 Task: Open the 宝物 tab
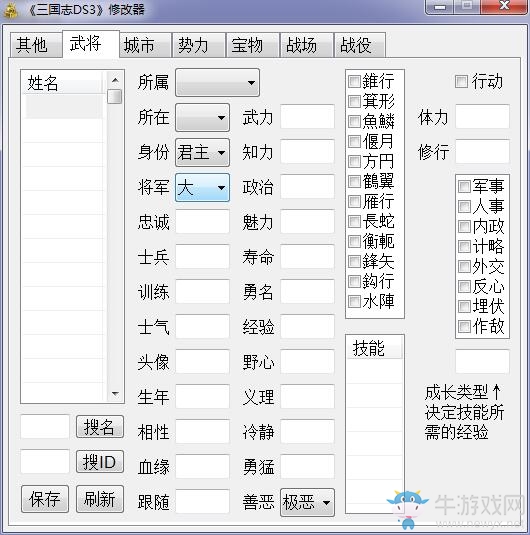pos(252,45)
